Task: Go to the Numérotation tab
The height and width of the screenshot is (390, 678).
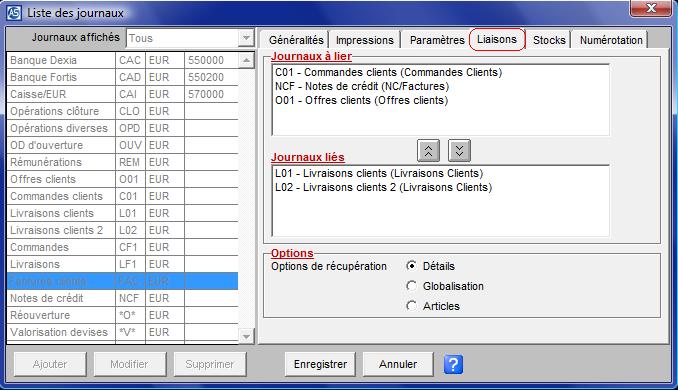Action: click(611, 40)
